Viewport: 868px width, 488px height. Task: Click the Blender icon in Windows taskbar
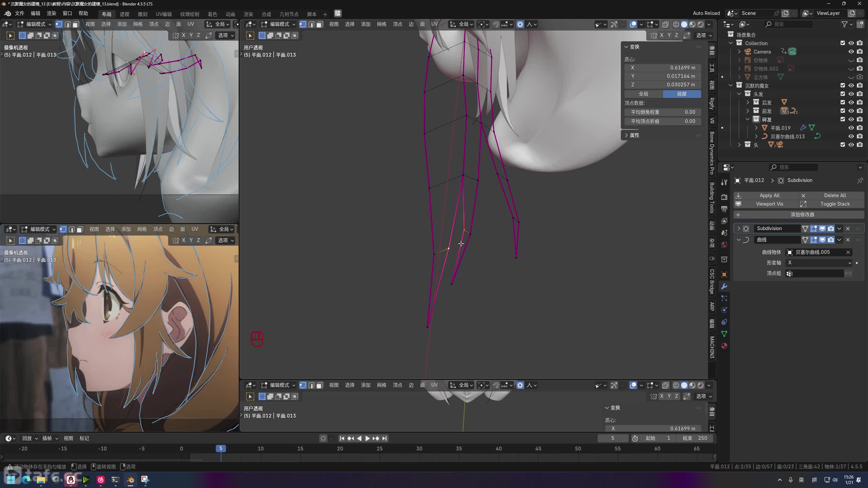point(131,480)
